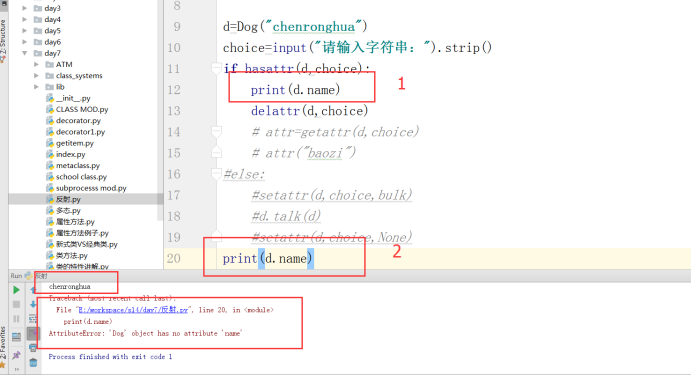
Task: Select the day6 folder in project tree
Action: (x=48, y=42)
